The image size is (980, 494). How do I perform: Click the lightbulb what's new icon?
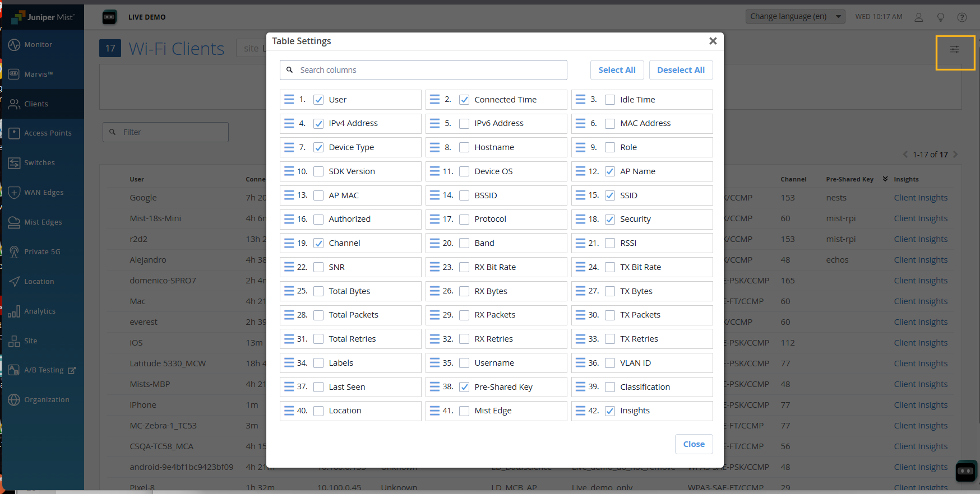pos(940,17)
